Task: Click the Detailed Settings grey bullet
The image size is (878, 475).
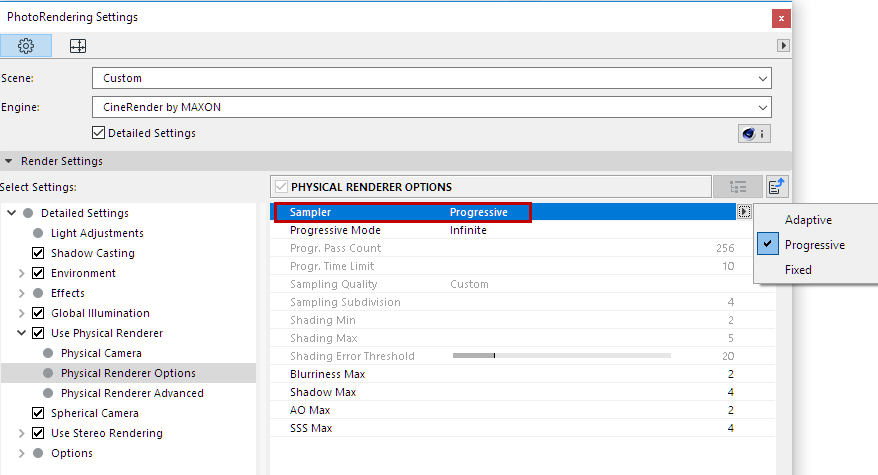Action: coord(28,213)
